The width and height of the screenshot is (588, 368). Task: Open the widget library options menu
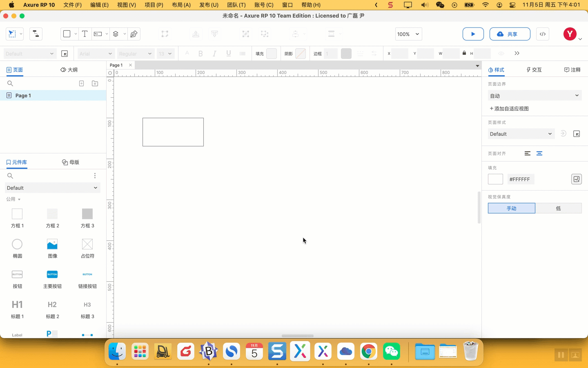[x=95, y=176]
